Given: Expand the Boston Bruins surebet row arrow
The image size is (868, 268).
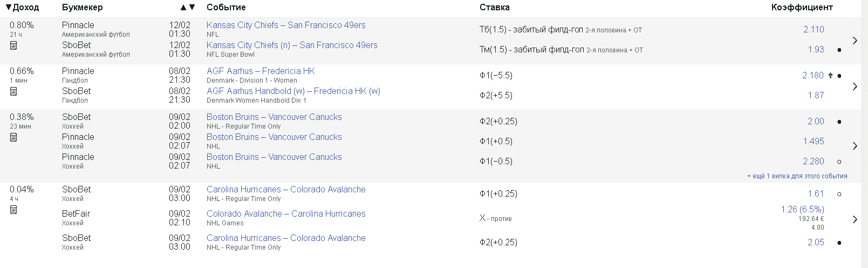Looking at the screenshot, I should tap(855, 146).
